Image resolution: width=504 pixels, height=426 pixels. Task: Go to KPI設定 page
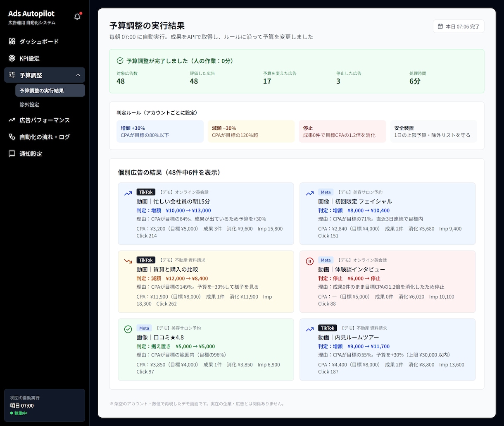point(45,58)
